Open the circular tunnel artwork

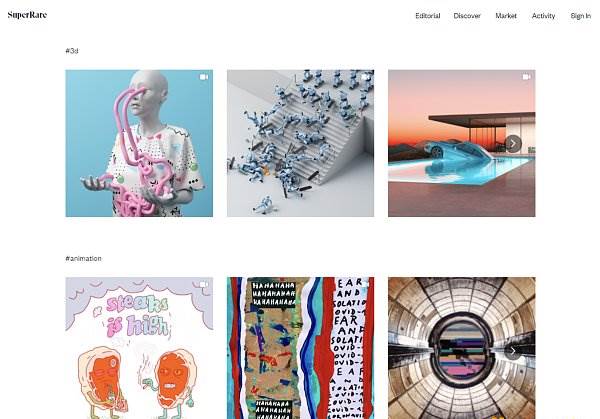[x=461, y=348]
